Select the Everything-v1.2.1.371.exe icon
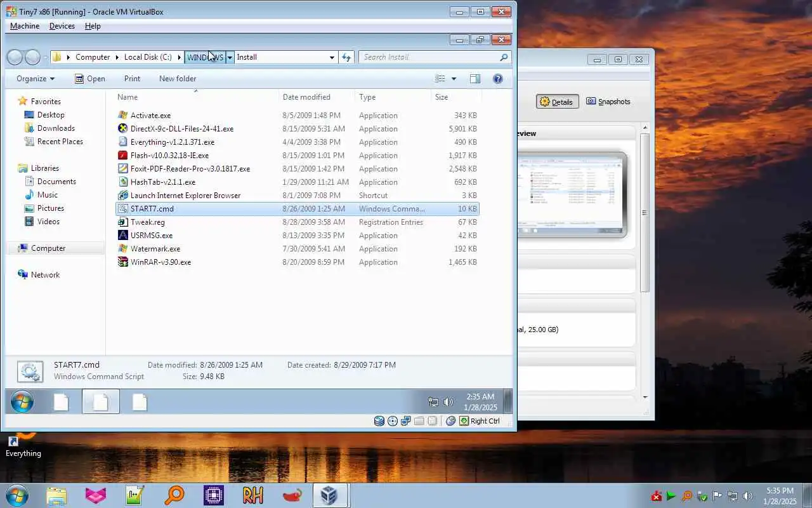This screenshot has height=508, width=812. (123, 142)
